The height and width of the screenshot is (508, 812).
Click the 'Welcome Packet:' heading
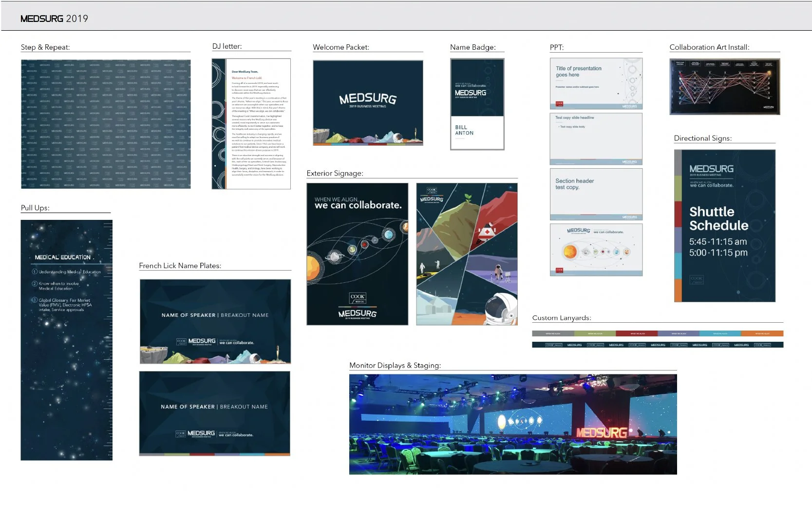tap(341, 47)
